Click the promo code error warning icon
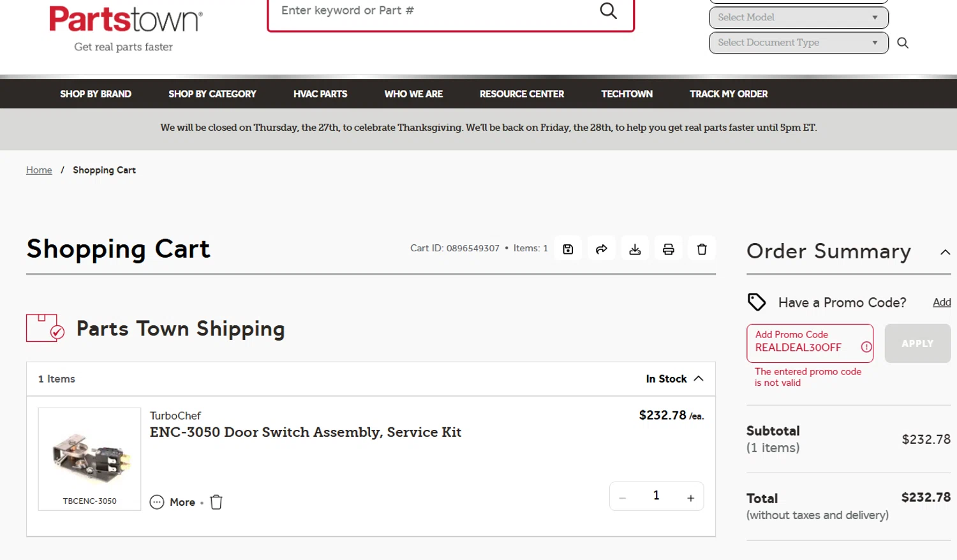The height and width of the screenshot is (560, 957). 866,347
